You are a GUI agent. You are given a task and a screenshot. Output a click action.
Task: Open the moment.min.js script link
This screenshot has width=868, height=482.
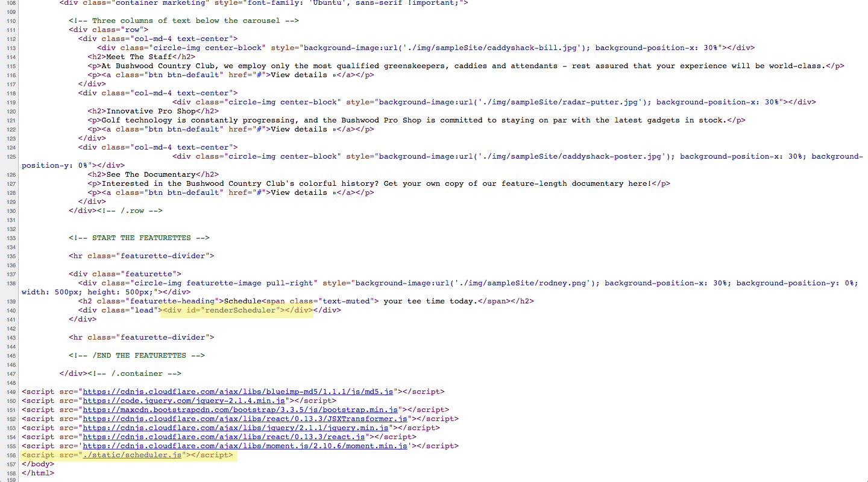[245, 446]
